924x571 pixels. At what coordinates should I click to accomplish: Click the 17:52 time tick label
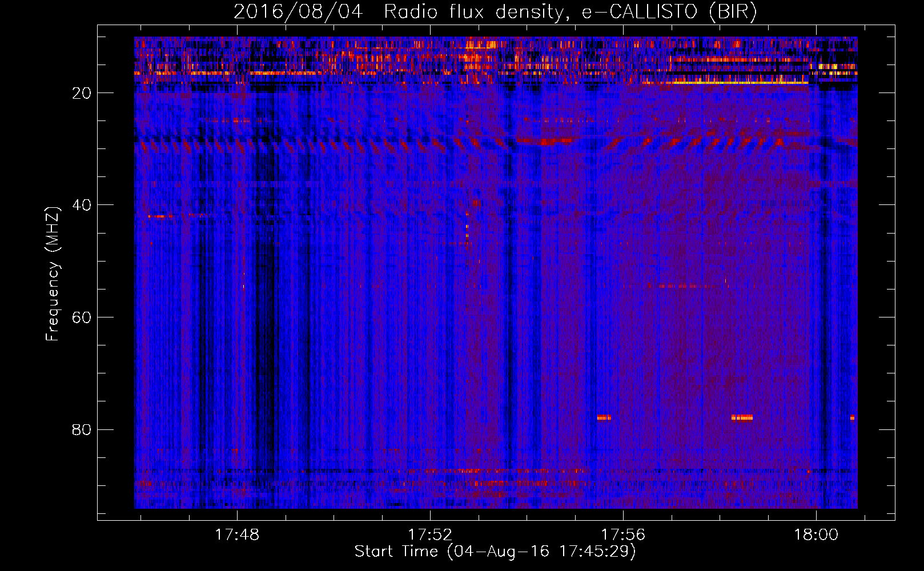coord(430,534)
